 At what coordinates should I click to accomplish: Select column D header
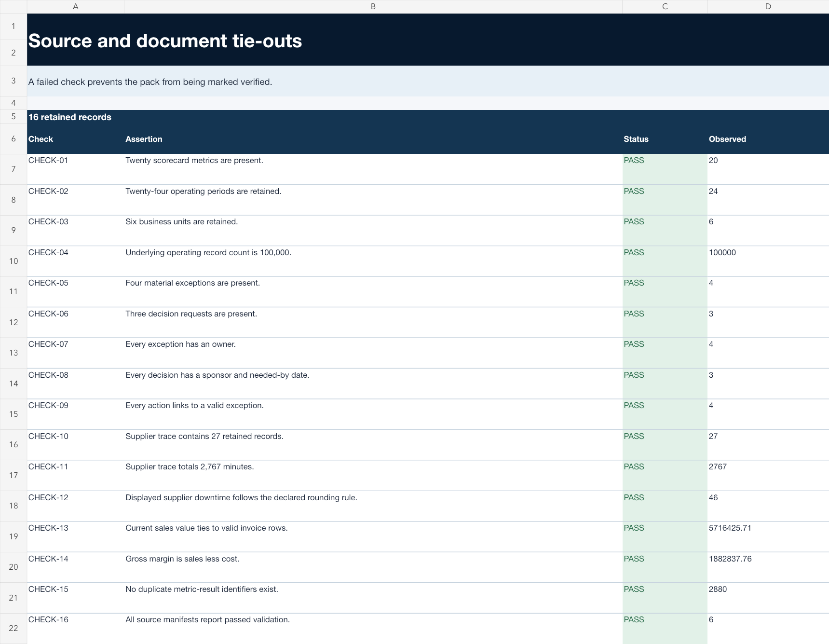click(768, 6)
